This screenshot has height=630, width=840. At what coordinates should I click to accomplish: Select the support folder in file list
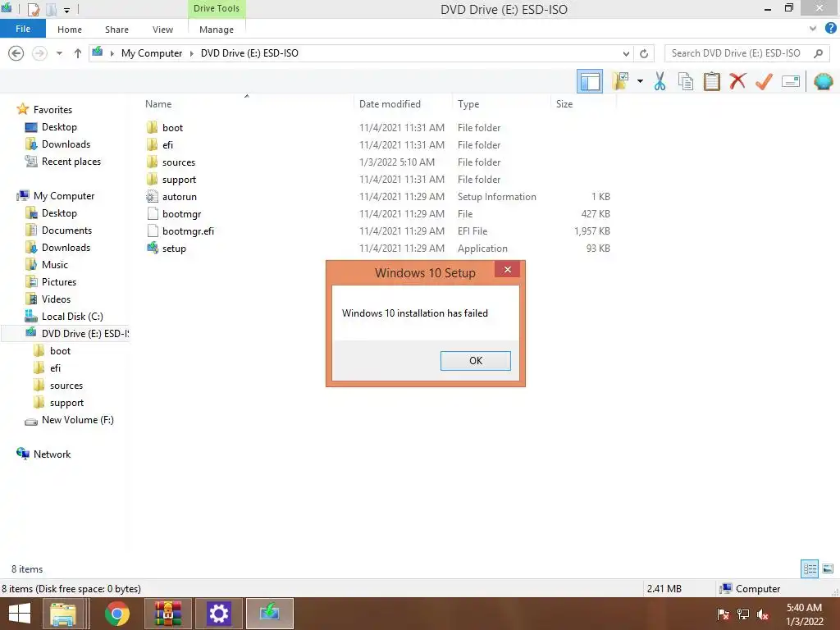(179, 180)
